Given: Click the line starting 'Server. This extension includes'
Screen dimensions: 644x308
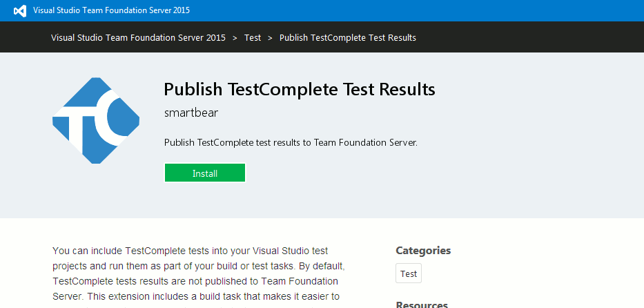Looking at the screenshot, I should click(x=195, y=297).
